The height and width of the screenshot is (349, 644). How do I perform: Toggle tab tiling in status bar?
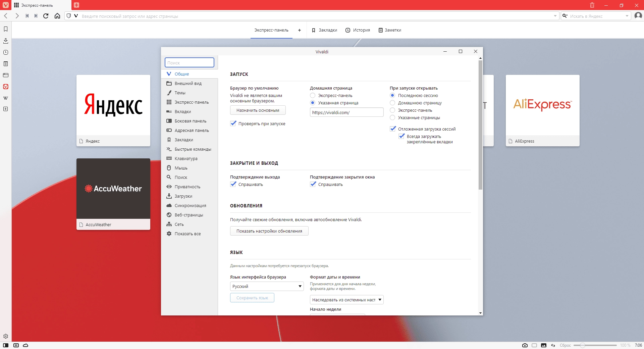click(x=16, y=345)
